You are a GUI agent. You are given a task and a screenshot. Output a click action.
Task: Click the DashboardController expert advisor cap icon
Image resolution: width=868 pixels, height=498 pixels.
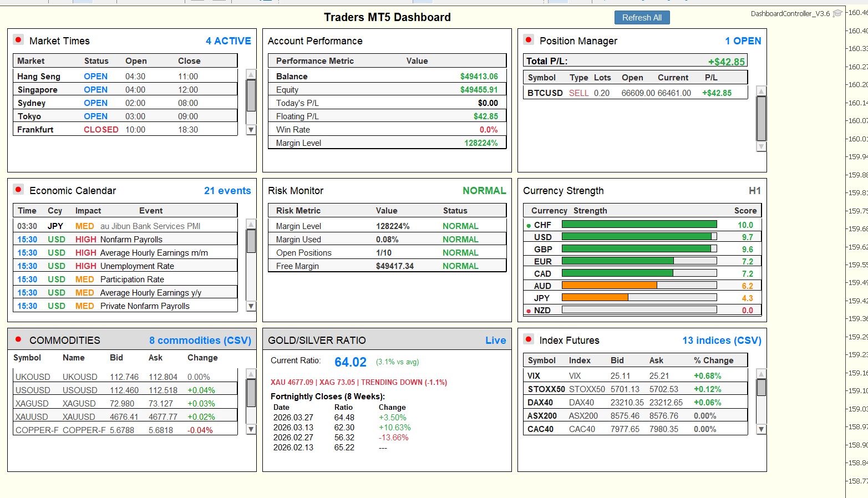point(837,13)
